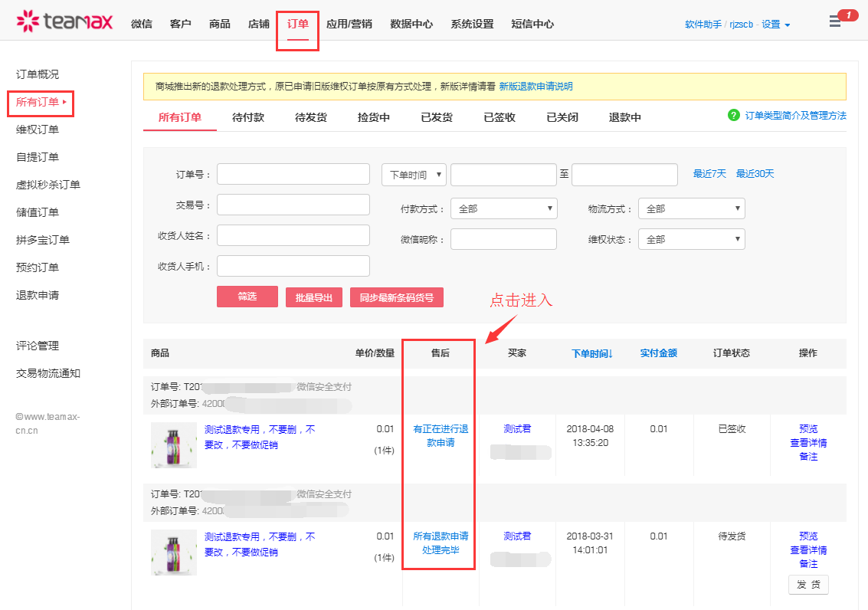Open the 维权状态 dropdown

691,239
